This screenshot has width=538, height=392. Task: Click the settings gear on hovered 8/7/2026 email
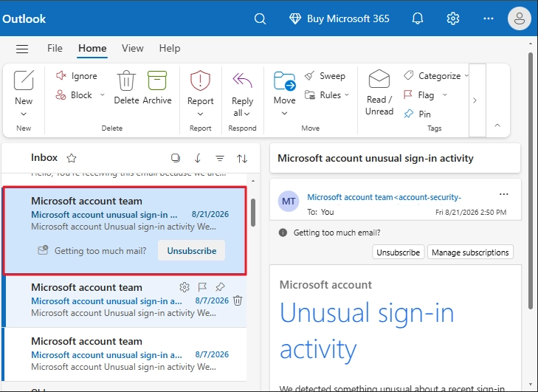(184, 286)
